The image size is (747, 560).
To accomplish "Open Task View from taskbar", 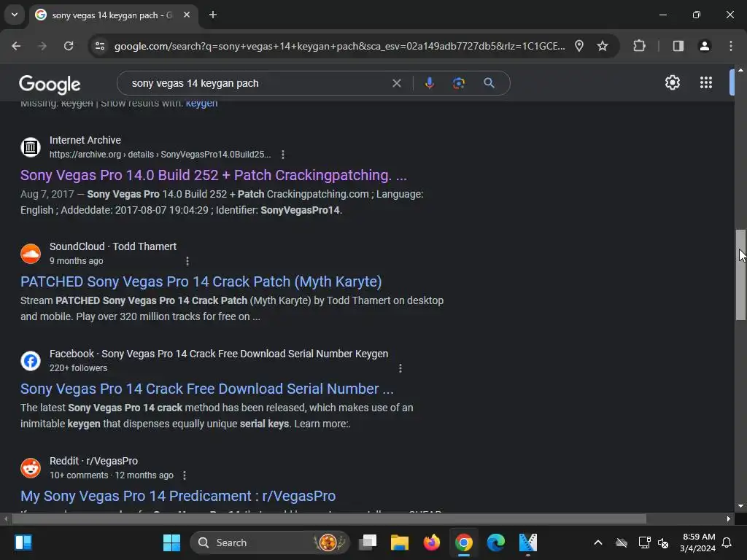I will [x=368, y=542].
